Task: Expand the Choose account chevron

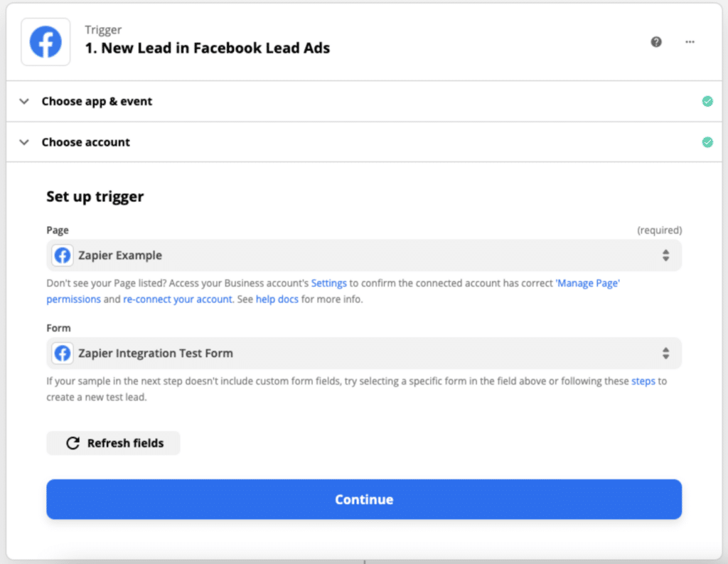Action: click(x=24, y=142)
